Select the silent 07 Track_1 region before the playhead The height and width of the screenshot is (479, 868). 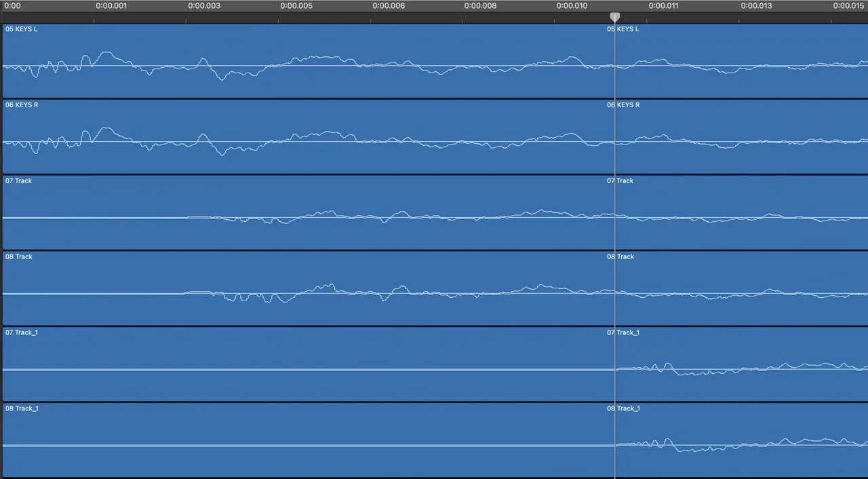[x=309, y=365]
